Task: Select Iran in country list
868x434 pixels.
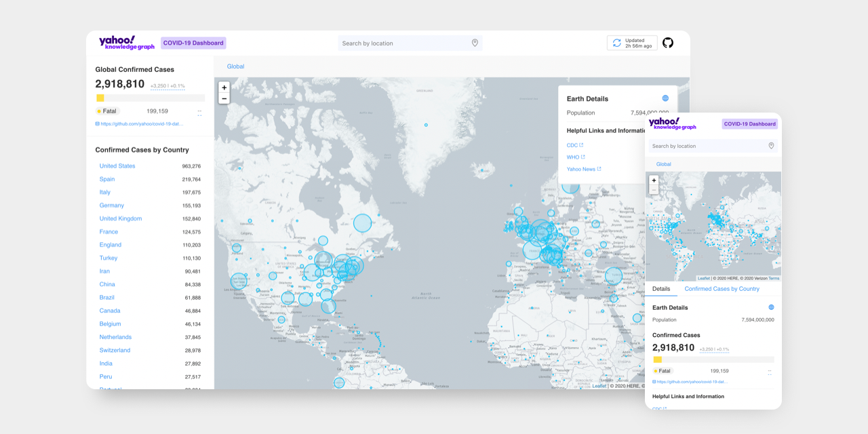Action: point(104,271)
